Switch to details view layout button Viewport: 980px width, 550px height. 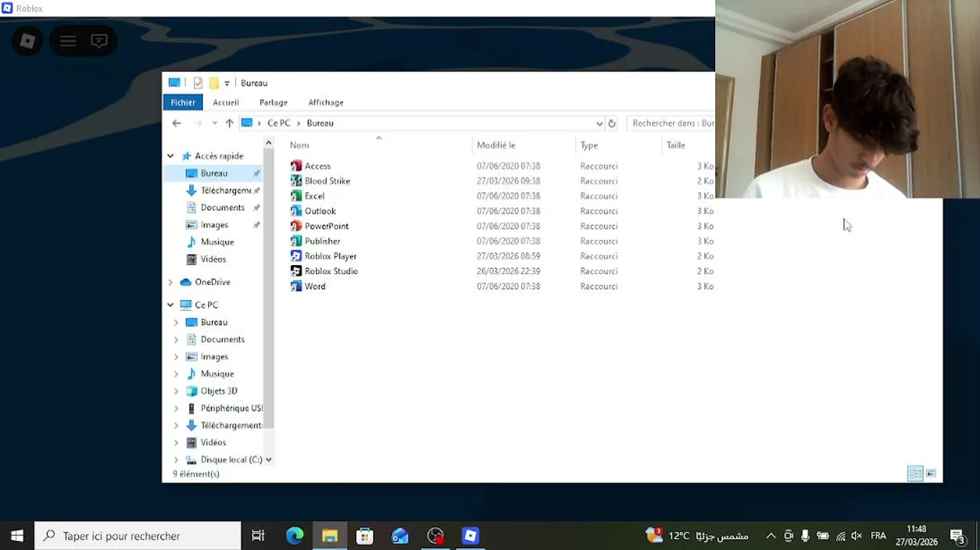coord(915,474)
